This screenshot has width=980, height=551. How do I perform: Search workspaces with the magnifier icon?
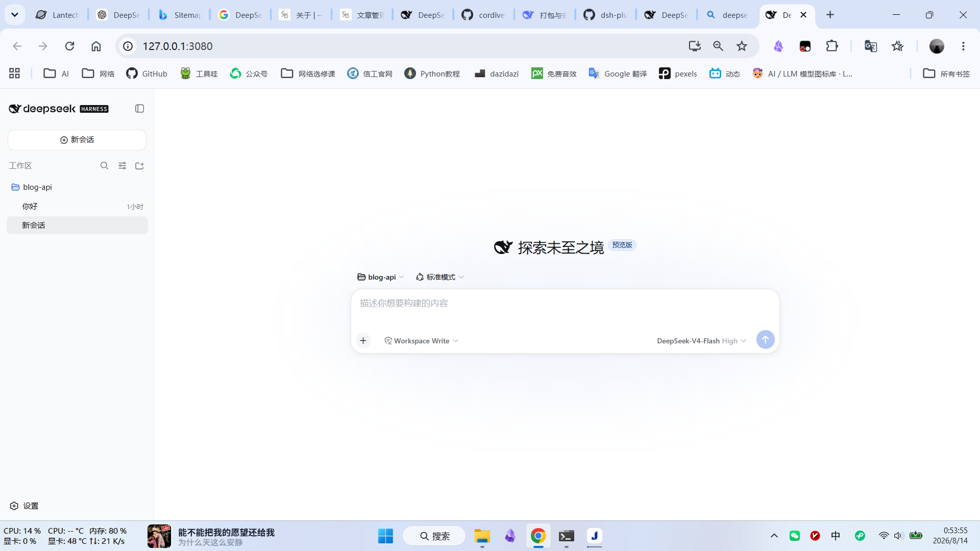pos(104,166)
